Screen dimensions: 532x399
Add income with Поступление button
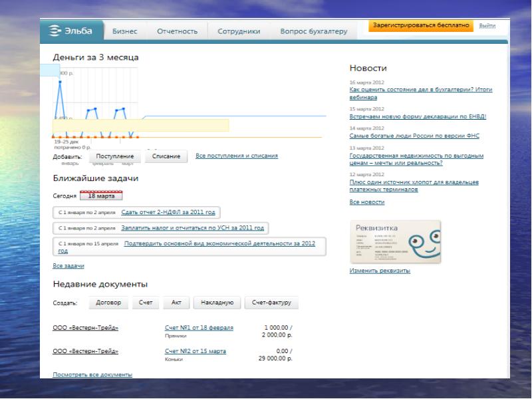point(114,156)
